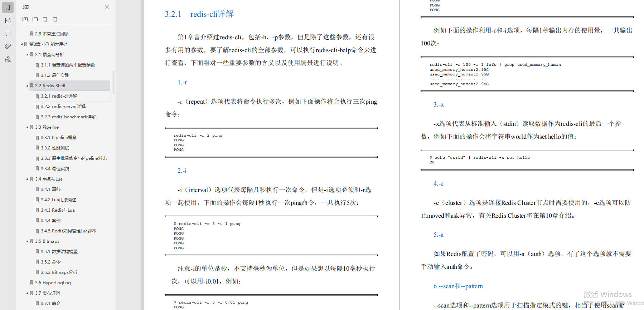
Task: Click code line $ redis-cli -r 5 -i 1 ping
Action: (207, 224)
